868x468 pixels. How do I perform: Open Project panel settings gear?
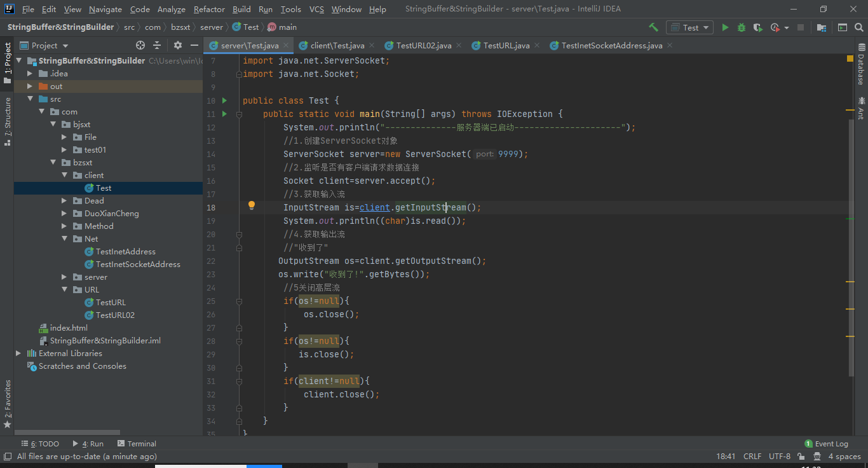click(177, 45)
